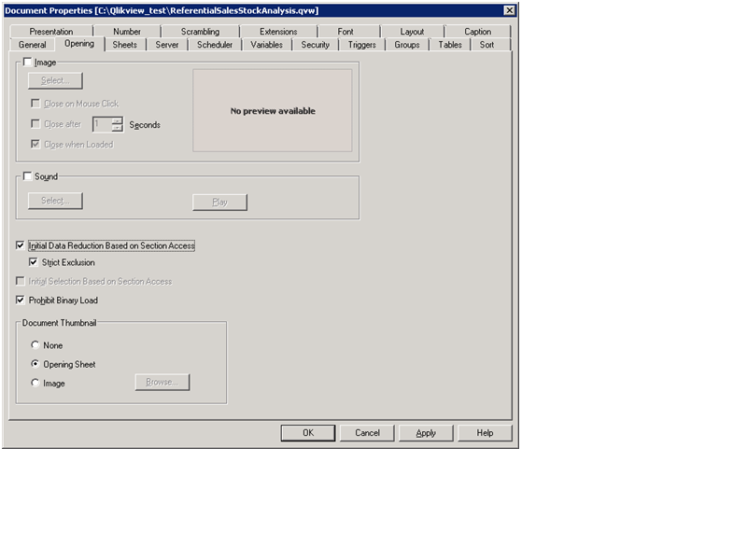The width and height of the screenshot is (747, 560).
Task: Uncheck the Strict Exclusion option
Action: point(34,262)
